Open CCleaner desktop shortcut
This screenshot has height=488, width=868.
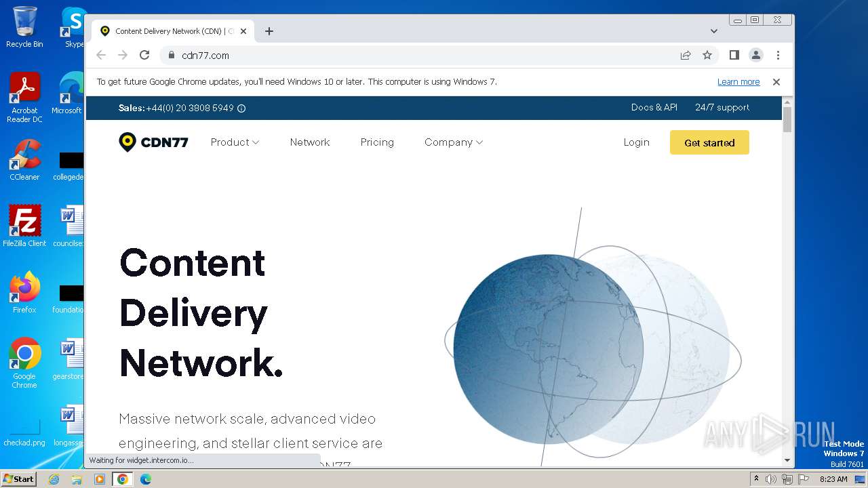[x=24, y=160]
